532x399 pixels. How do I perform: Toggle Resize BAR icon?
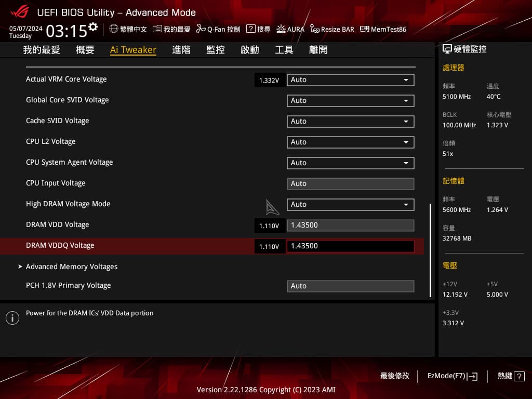pos(314,29)
